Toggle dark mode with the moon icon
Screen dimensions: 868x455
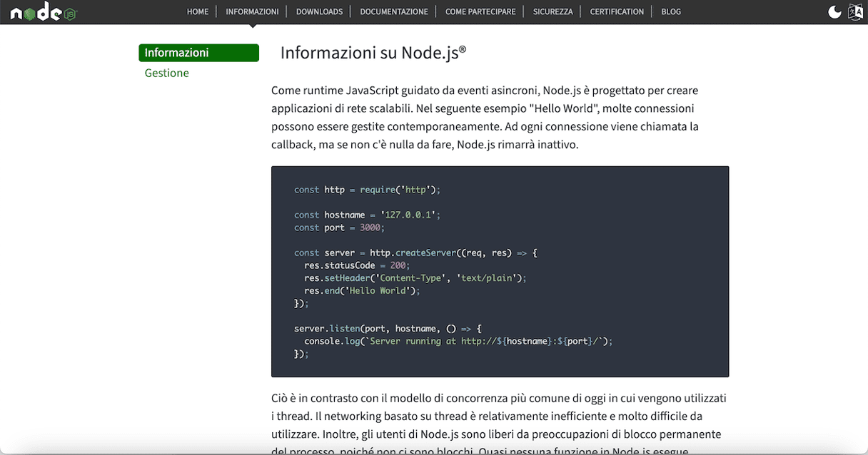[x=834, y=11]
